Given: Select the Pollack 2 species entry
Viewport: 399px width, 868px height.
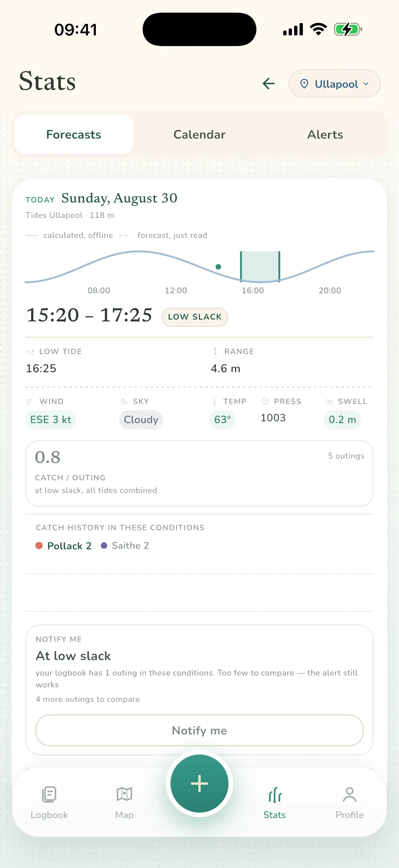Looking at the screenshot, I should (x=63, y=546).
